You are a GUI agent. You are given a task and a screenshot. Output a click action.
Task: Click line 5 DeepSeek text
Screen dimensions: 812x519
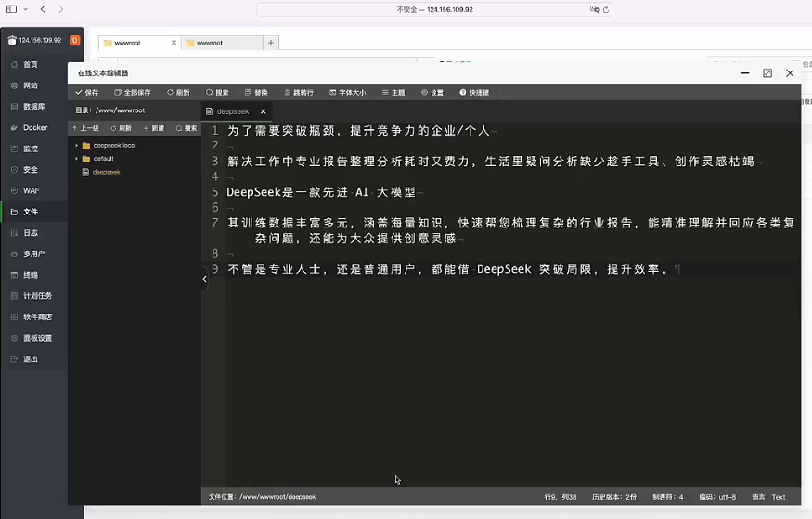tap(321, 192)
